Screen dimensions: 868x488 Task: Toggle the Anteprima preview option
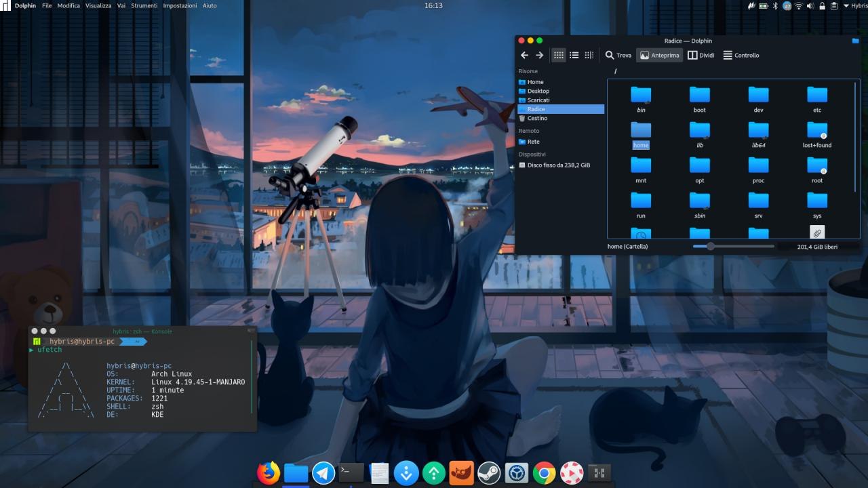click(x=659, y=56)
